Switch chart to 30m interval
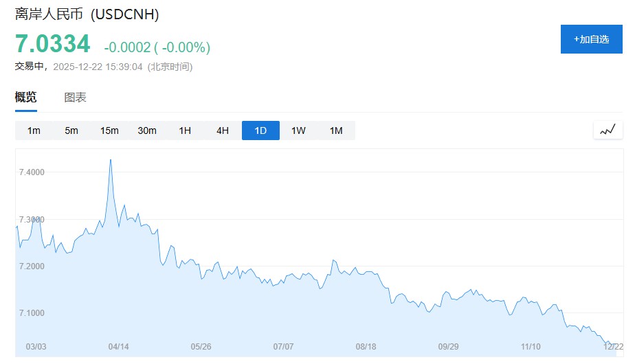Screen dimensions: 635x364 point(147,130)
